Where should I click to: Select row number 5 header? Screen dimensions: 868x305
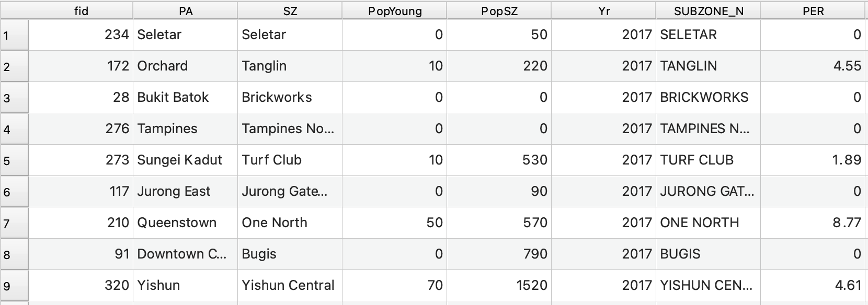[14, 161]
